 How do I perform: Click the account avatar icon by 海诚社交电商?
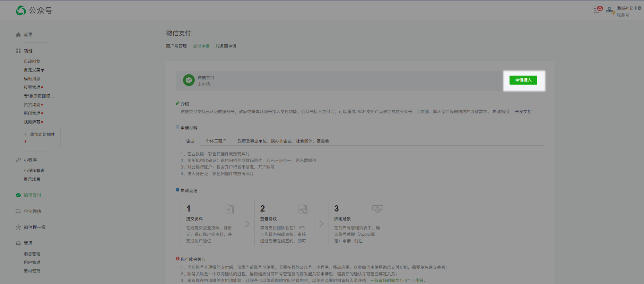(x=610, y=10)
